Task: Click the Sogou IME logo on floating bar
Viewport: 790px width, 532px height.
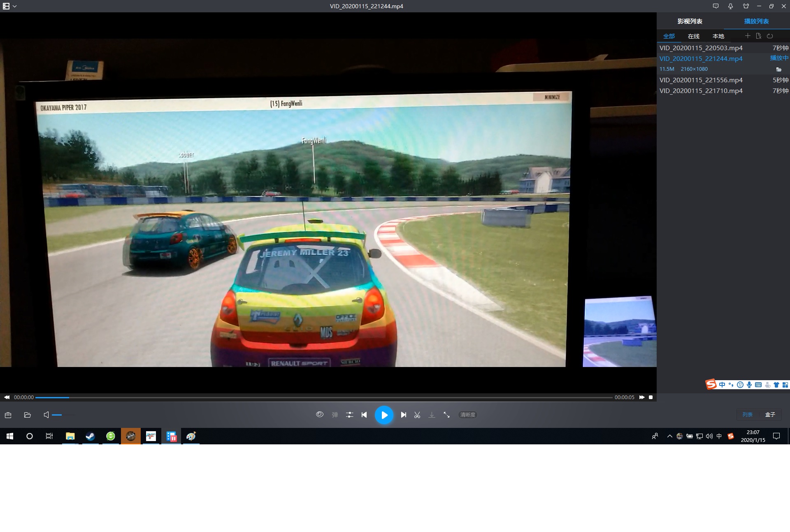Action: tap(711, 384)
